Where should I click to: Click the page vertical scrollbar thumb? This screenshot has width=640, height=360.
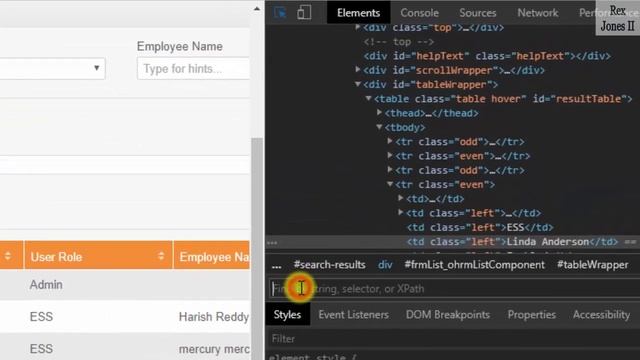(257, 249)
